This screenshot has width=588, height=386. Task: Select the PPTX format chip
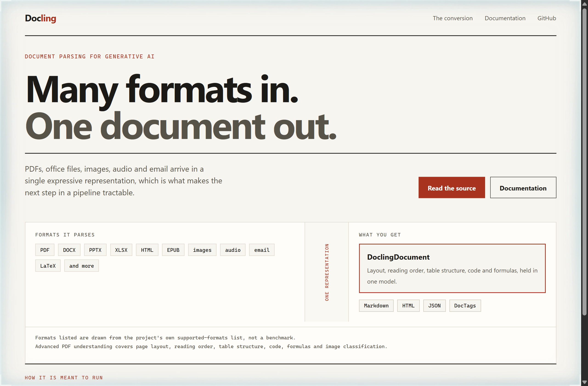[95, 250]
